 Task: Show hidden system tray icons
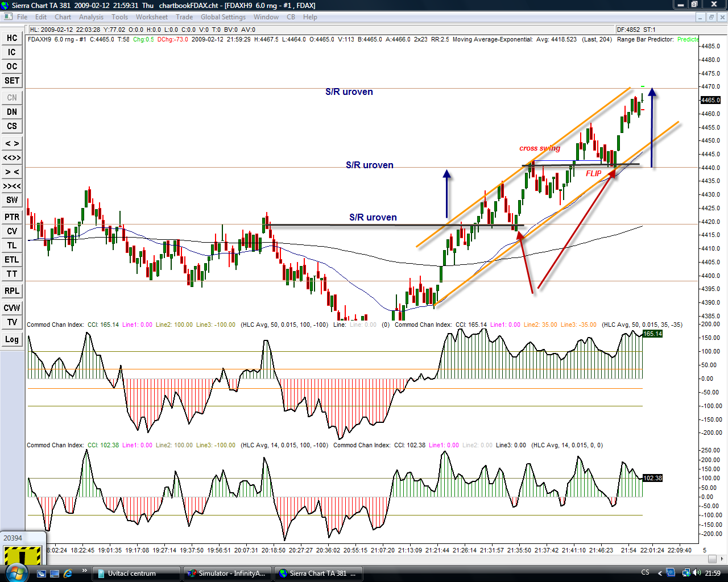[x=659, y=573]
